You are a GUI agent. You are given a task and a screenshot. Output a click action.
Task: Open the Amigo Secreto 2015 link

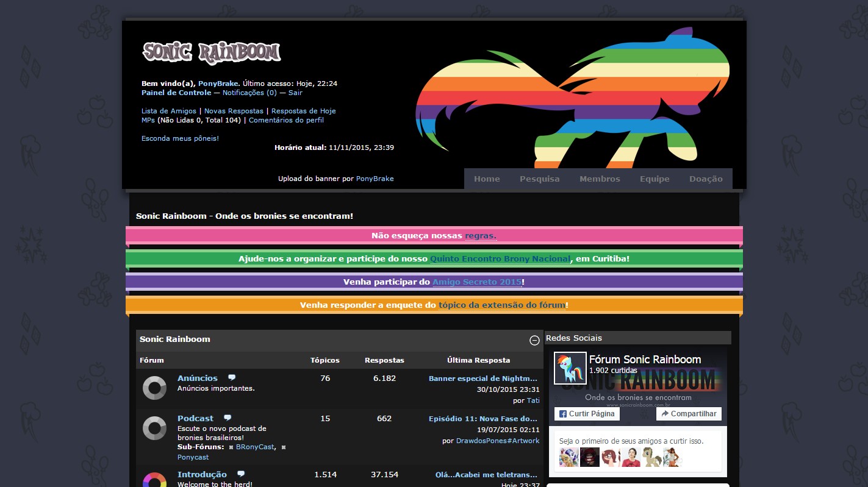click(477, 282)
